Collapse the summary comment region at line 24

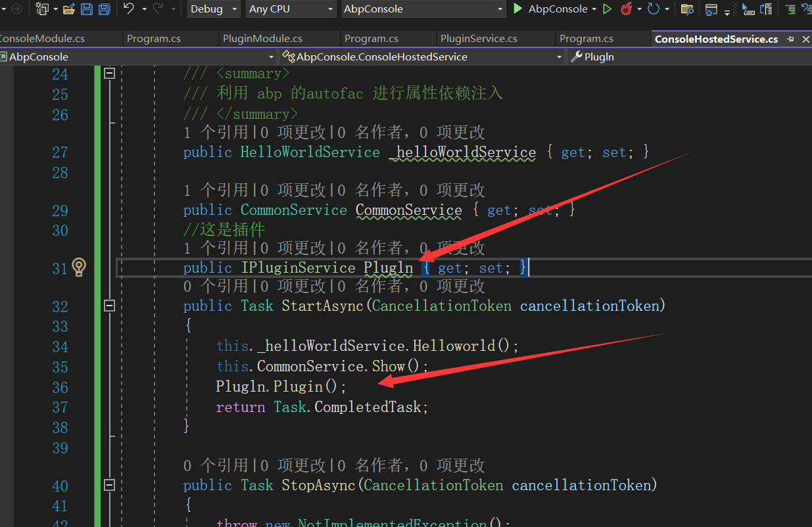(109, 74)
